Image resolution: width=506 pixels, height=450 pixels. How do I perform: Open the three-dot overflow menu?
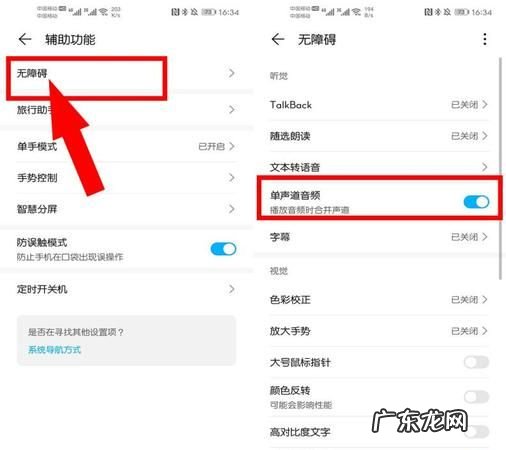(485, 39)
